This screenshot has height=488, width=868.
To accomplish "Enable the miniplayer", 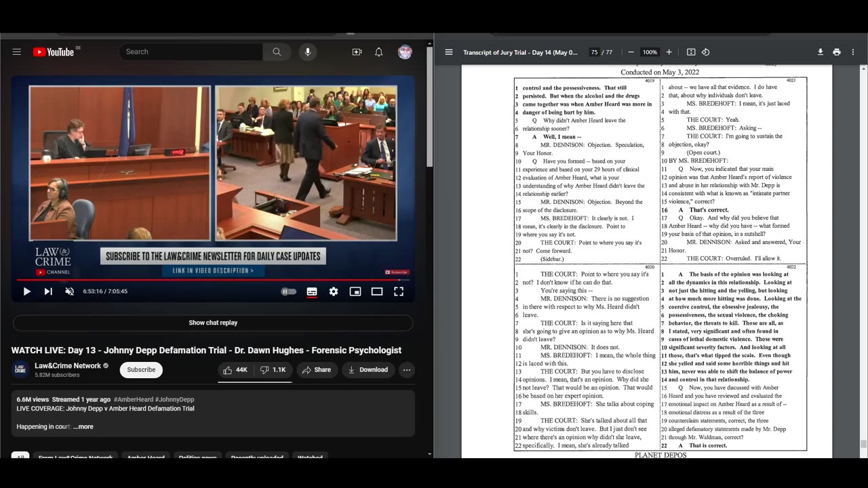I will tap(355, 291).
